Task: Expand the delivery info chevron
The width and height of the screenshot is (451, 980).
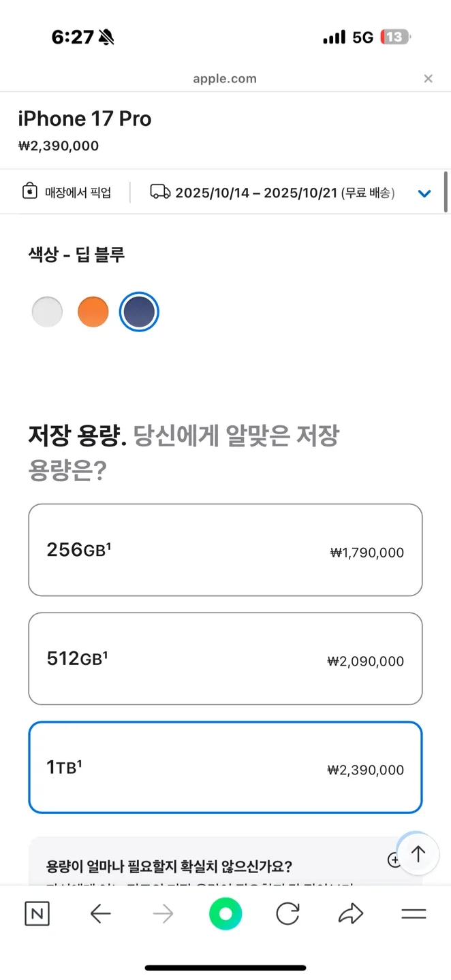Action: (424, 193)
